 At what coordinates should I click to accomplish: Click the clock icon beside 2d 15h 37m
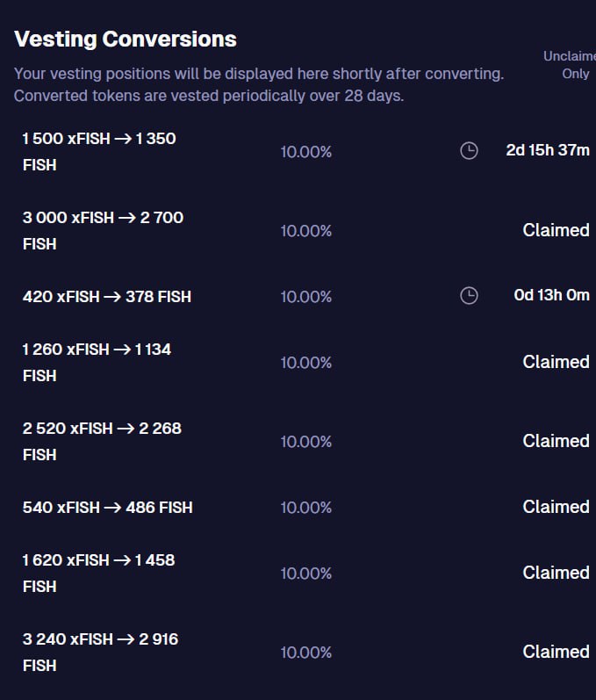point(469,151)
